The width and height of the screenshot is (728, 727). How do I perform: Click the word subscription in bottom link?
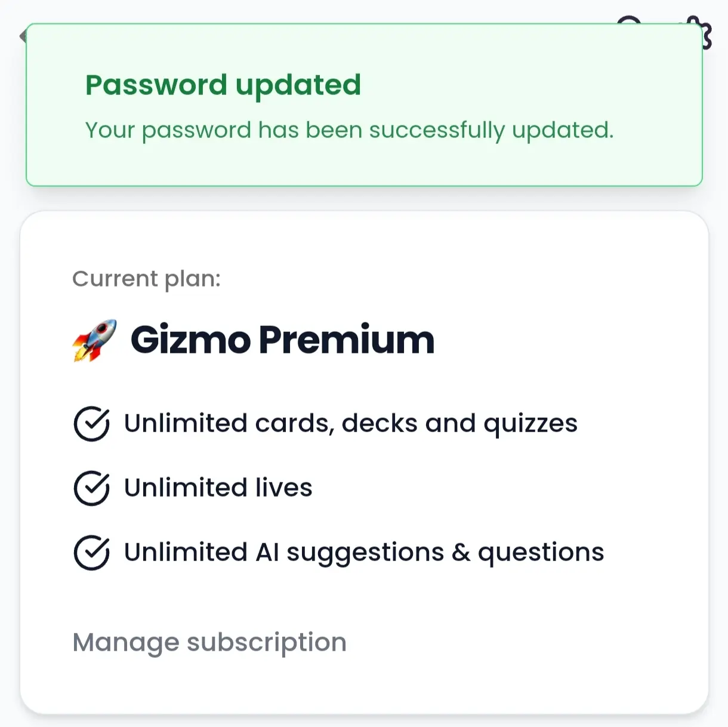pos(267,643)
